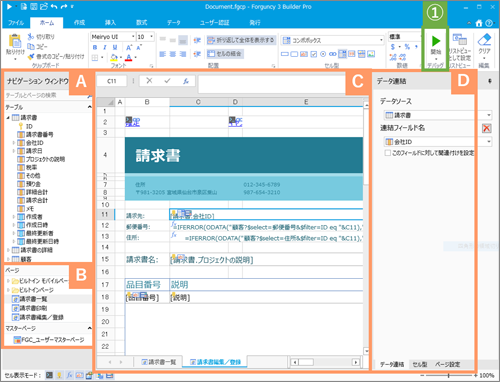Open the ファイル menu tab

[x=16, y=23]
